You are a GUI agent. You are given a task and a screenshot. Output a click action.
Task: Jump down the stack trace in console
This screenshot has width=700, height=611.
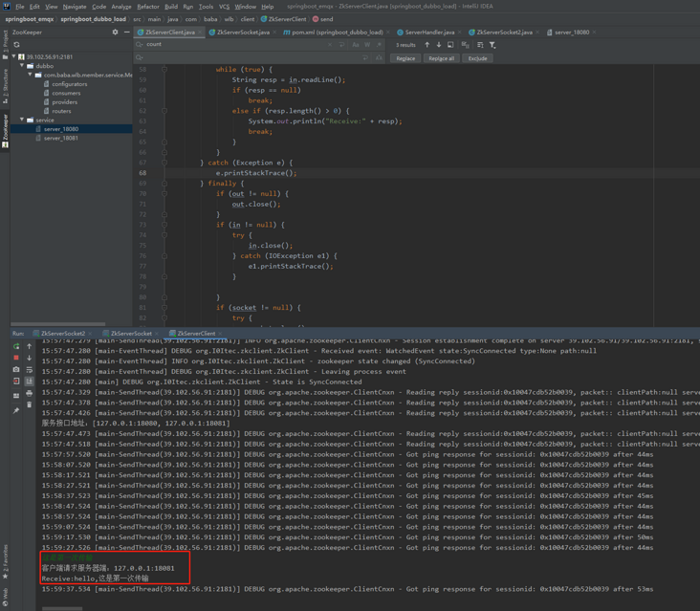point(29,358)
